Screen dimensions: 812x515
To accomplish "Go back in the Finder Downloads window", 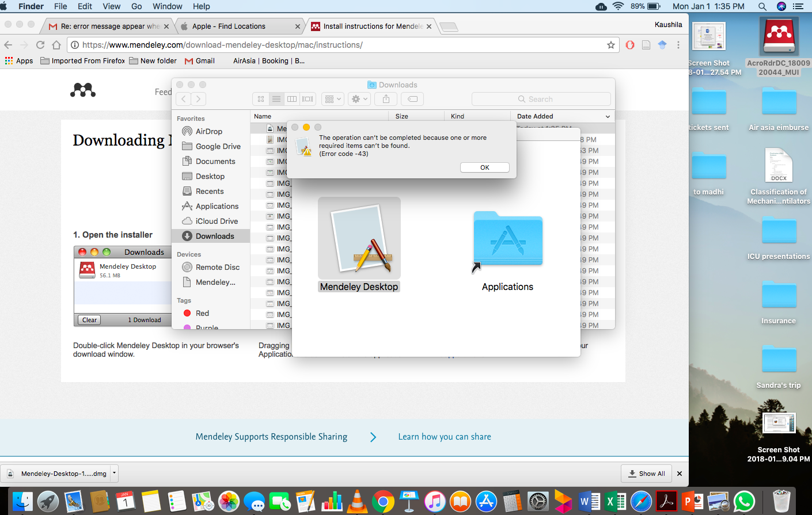I will pos(184,99).
